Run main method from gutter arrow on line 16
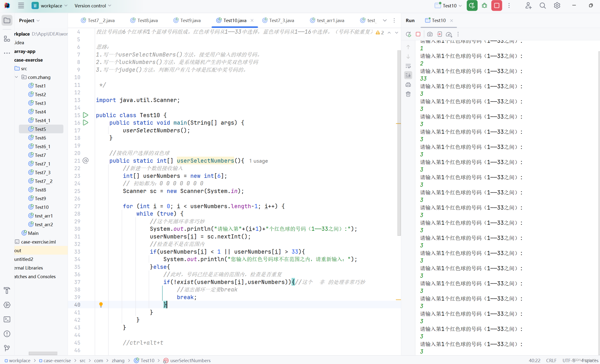600x364 pixels. 86,123
